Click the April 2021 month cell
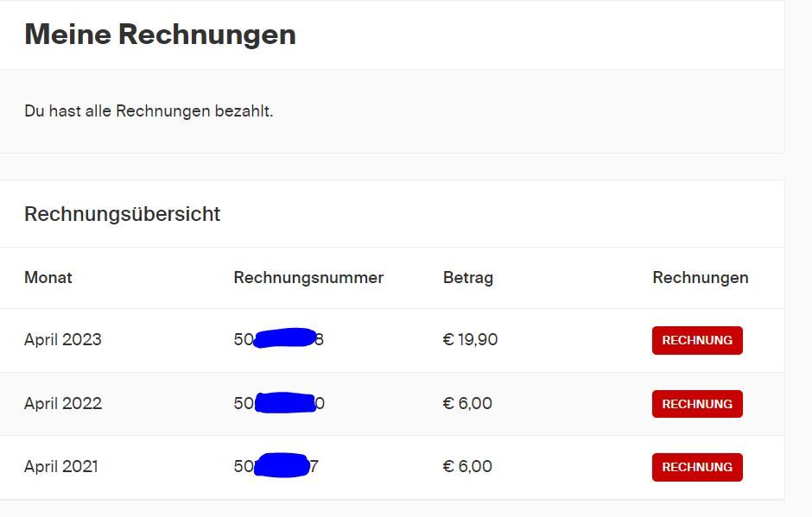 (61, 466)
